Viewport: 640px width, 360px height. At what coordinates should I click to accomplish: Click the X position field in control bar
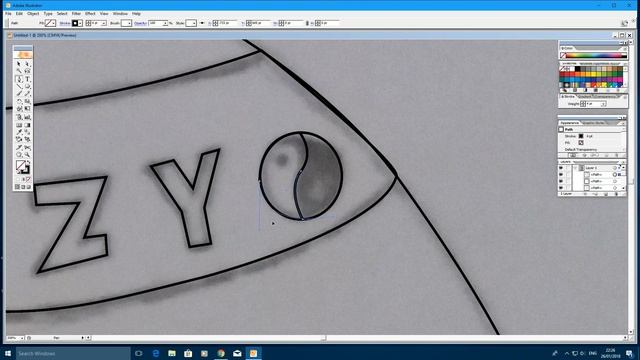tap(228, 23)
